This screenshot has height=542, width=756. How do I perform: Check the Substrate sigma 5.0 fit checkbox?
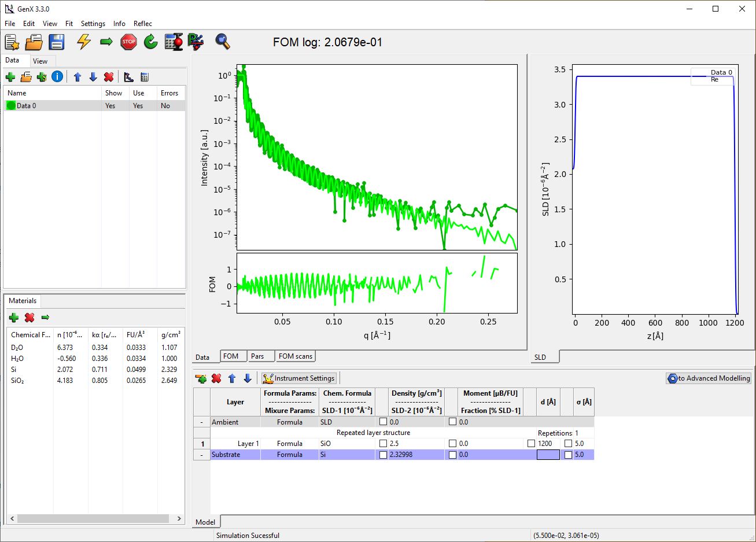568,455
